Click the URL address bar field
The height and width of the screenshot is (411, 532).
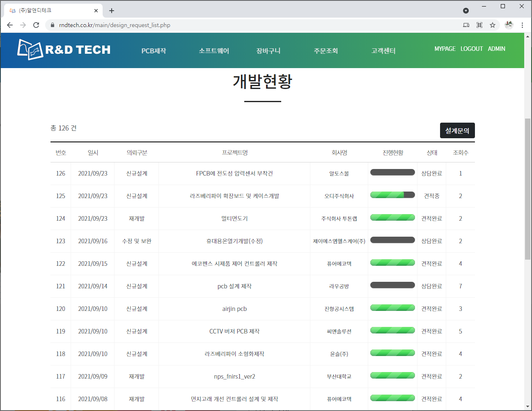click(246, 25)
